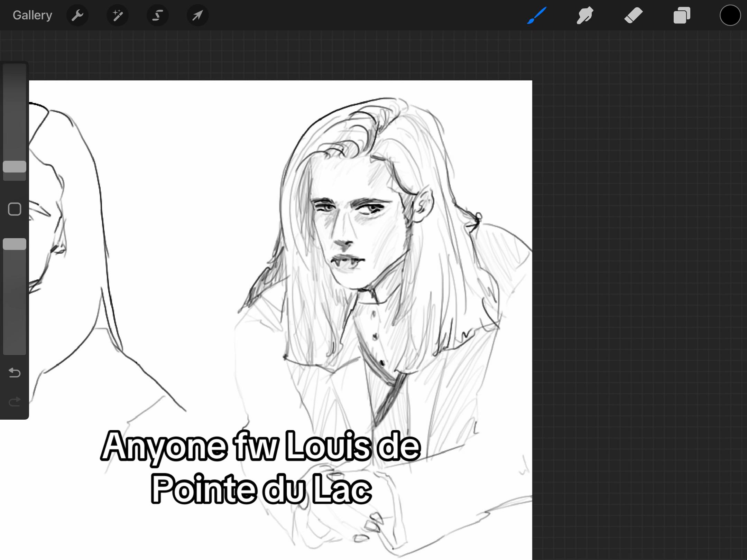Open the Adjustments magic wand menu
This screenshot has width=747, height=560.
pos(118,15)
